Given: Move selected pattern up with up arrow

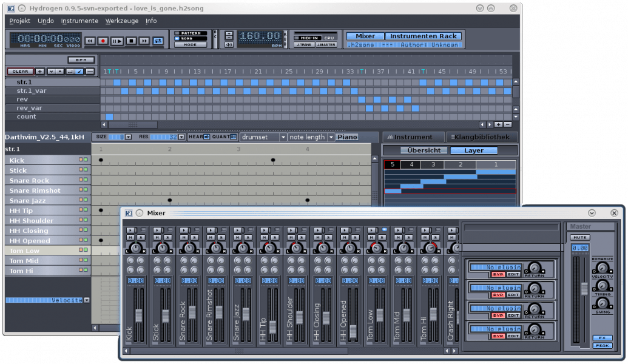Looking at the screenshot, I should [x=59, y=71].
